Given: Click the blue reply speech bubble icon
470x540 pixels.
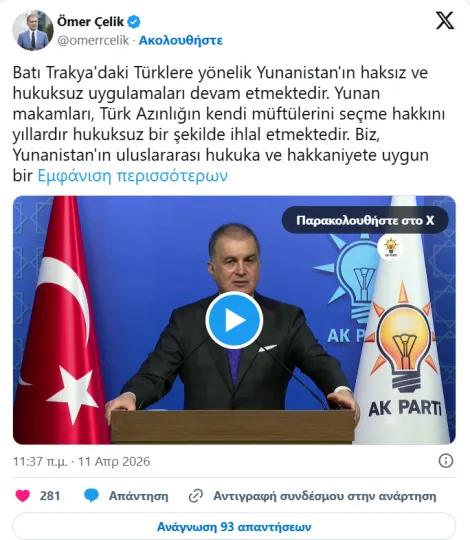Looking at the screenshot, I should coord(91,496).
